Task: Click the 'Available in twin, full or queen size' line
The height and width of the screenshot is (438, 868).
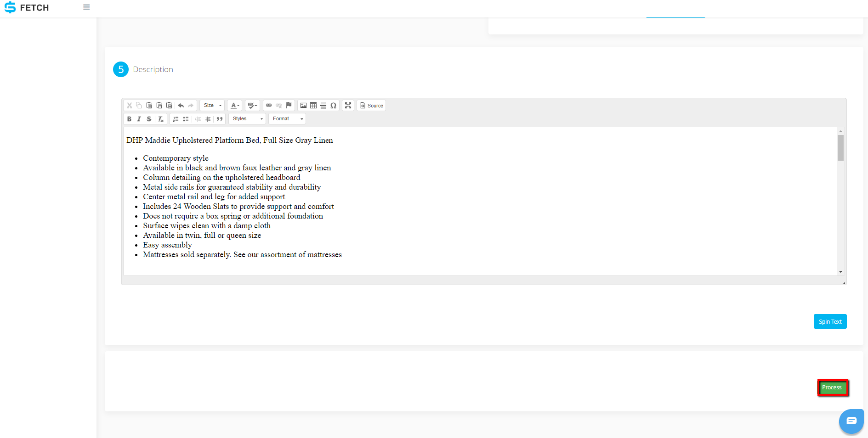Action: click(x=202, y=235)
